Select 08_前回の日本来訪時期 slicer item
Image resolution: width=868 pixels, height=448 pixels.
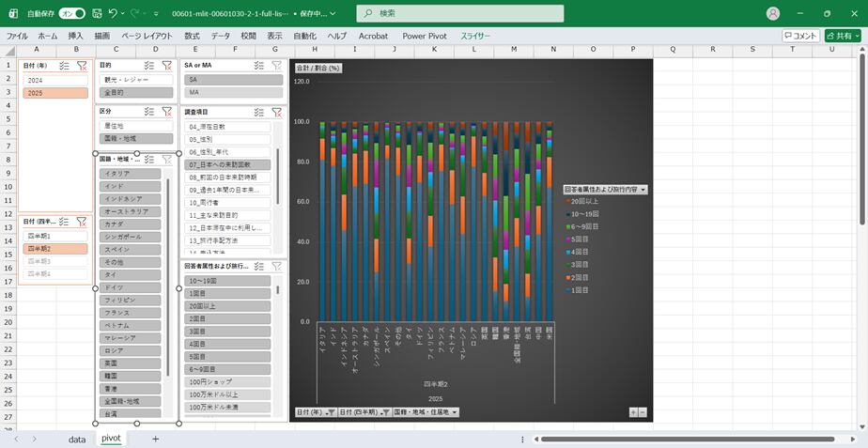pos(227,178)
